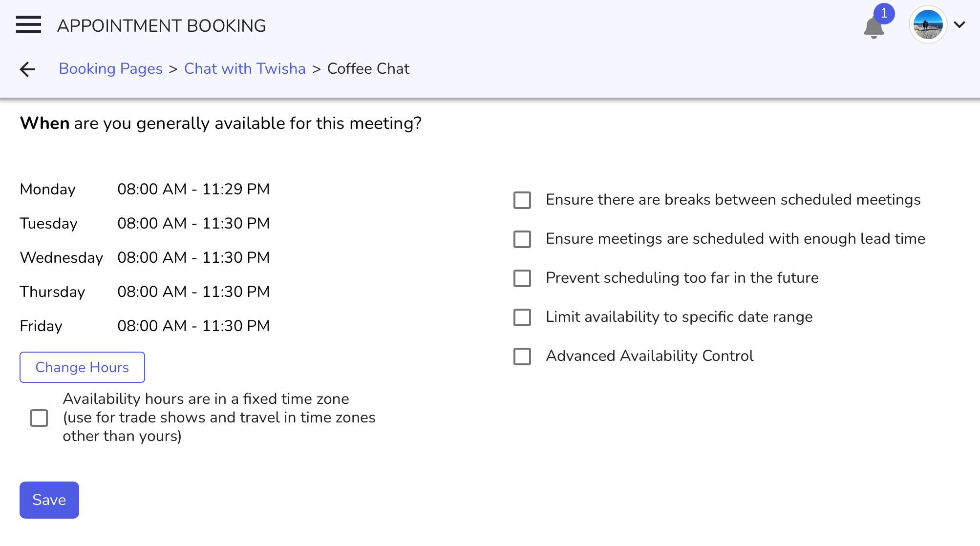The height and width of the screenshot is (546, 980).
Task: Enable breaks between scheduled meetings checkbox
Action: [x=523, y=199]
